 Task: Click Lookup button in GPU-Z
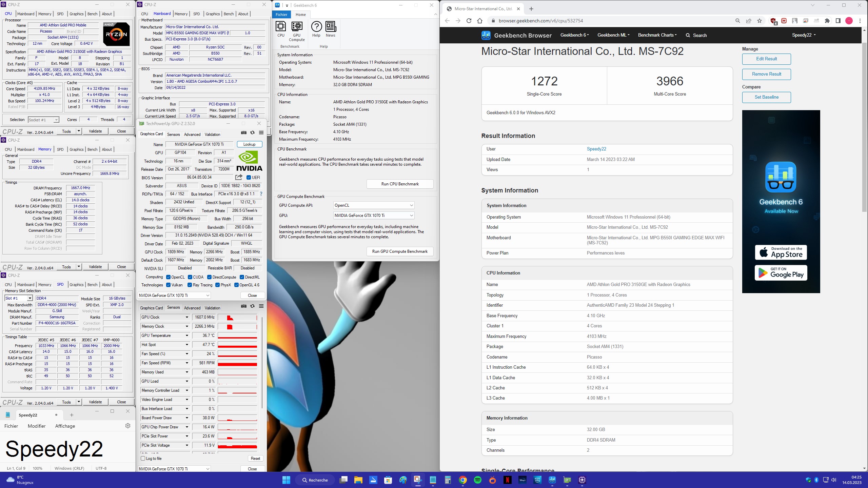[x=249, y=144]
